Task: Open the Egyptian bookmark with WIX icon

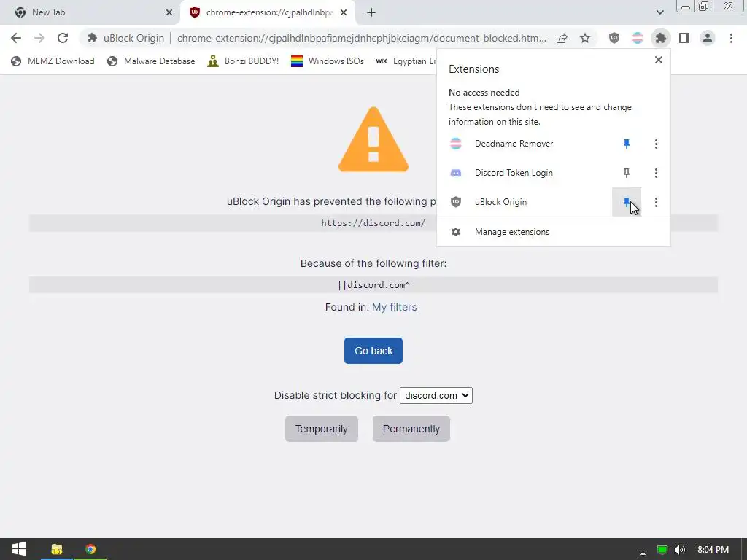Action: click(x=406, y=61)
